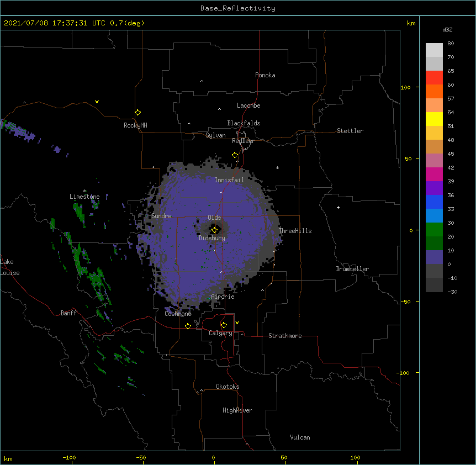The width and height of the screenshot is (476, 465).
Task: Click the Okotoks label
Action: [228, 387]
